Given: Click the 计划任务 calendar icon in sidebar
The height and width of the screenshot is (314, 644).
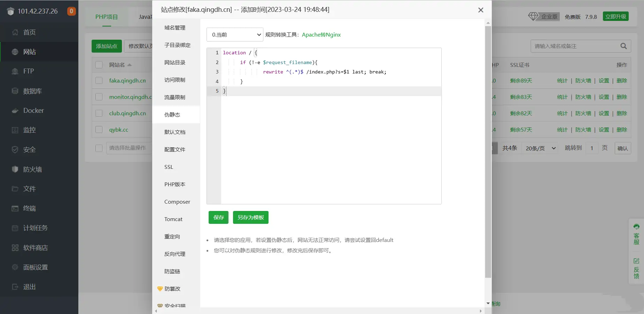Looking at the screenshot, I should click(x=15, y=228).
